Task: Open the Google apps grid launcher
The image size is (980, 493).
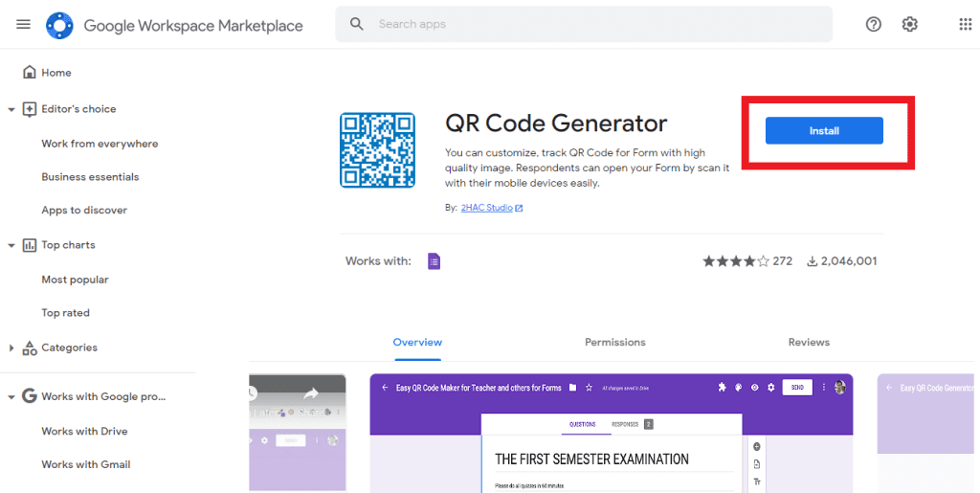Action: [x=965, y=25]
